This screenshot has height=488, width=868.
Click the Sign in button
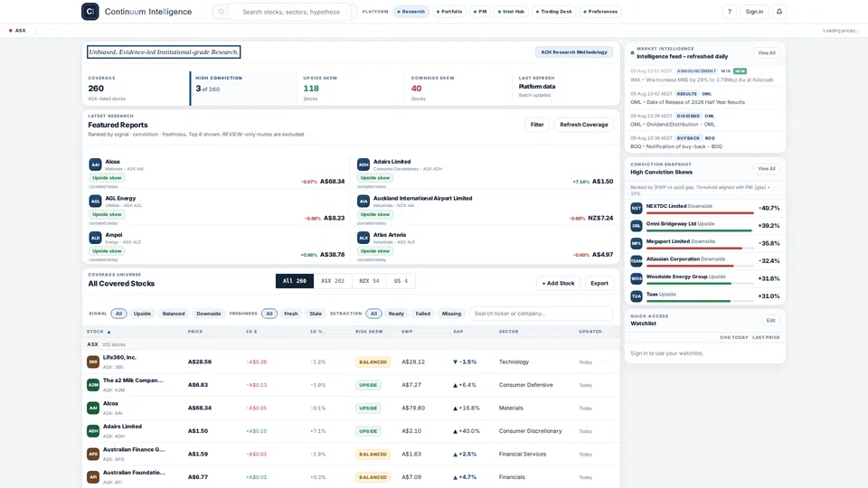[754, 12]
